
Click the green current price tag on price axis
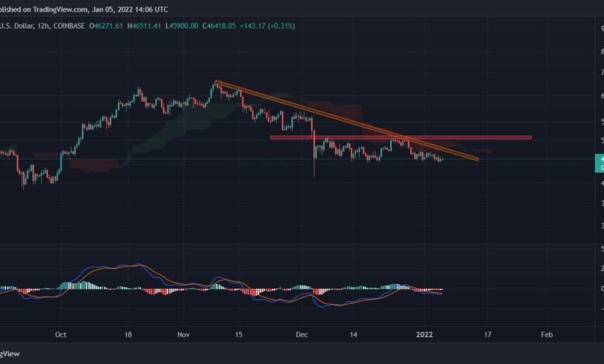pyautogui.click(x=599, y=163)
